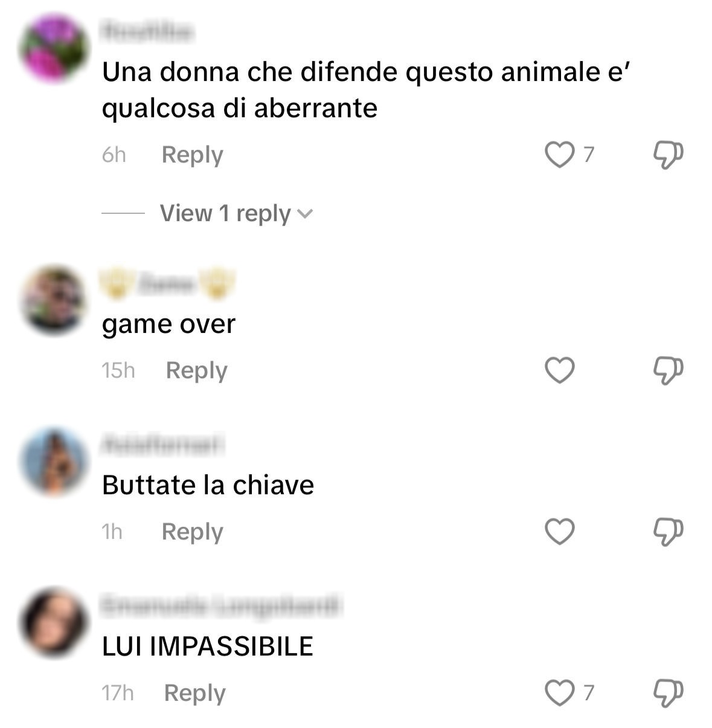The image size is (712, 728).
Task: Click the chevron next to 'View 1 reply'
Action: coord(306,214)
